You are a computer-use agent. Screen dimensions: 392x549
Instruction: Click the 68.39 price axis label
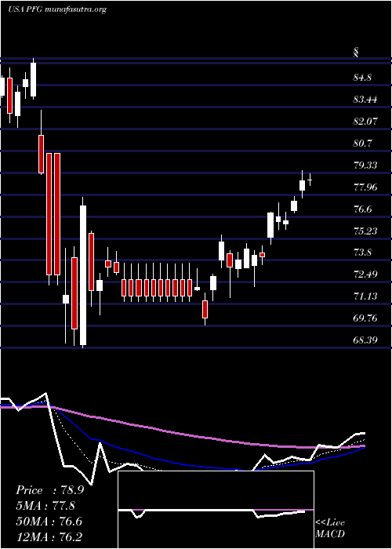pyautogui.click(x=365, y=340)
